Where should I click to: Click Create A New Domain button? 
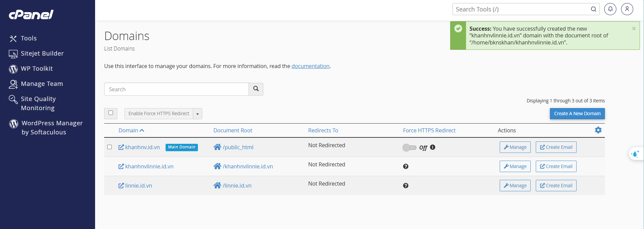coord(577,113)
